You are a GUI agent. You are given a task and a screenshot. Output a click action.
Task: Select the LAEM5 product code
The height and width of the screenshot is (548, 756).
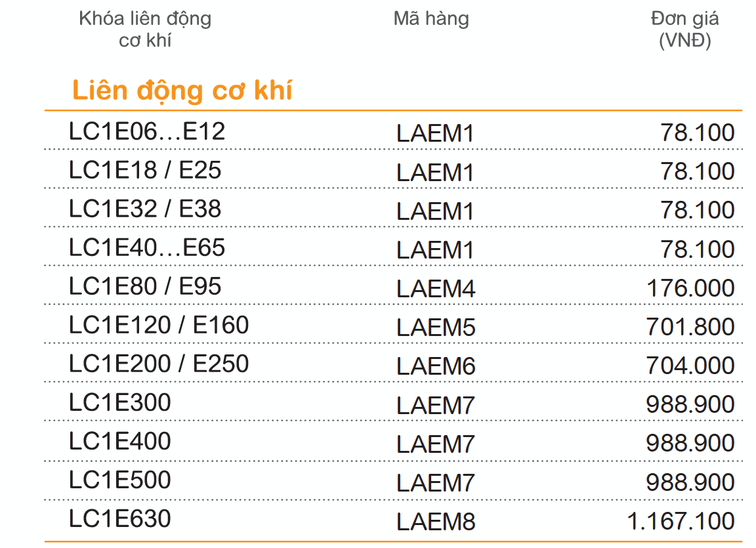[x=436, y=327]
